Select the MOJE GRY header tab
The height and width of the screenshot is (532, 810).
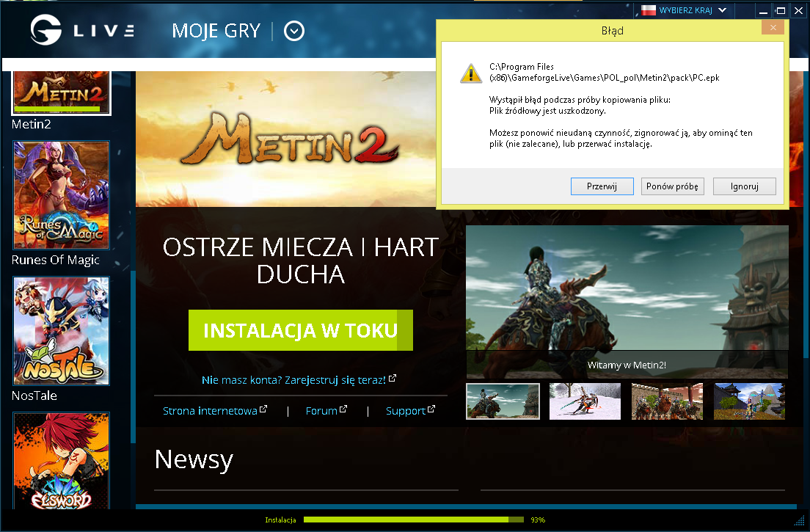click(x=216, y=31)
